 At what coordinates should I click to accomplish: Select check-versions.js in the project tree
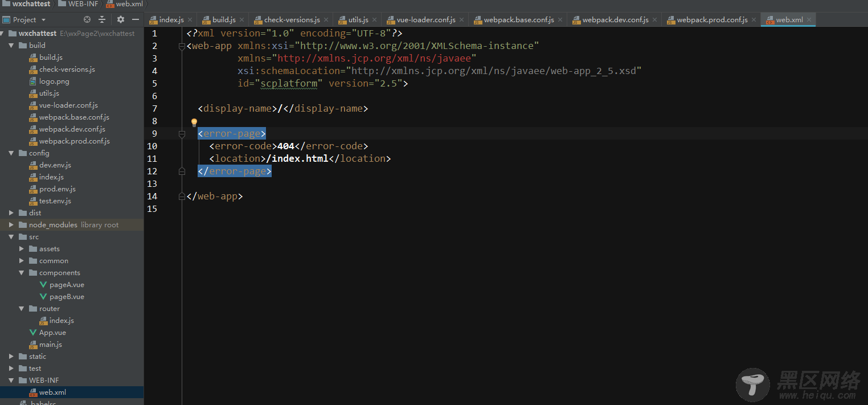67,69
